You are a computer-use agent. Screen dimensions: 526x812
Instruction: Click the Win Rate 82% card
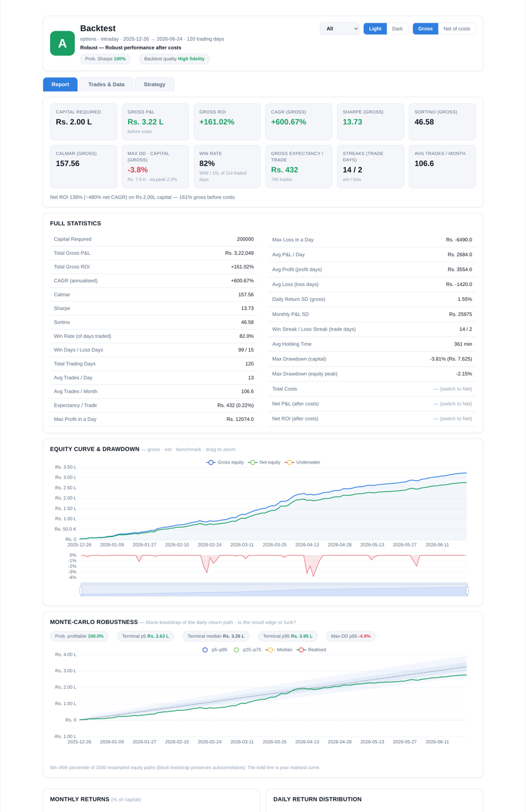point(227,167)
